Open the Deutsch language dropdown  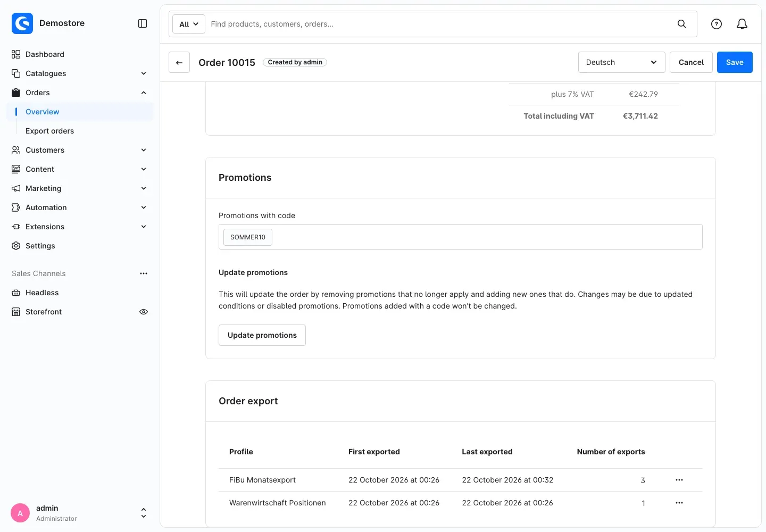(621, 62)
